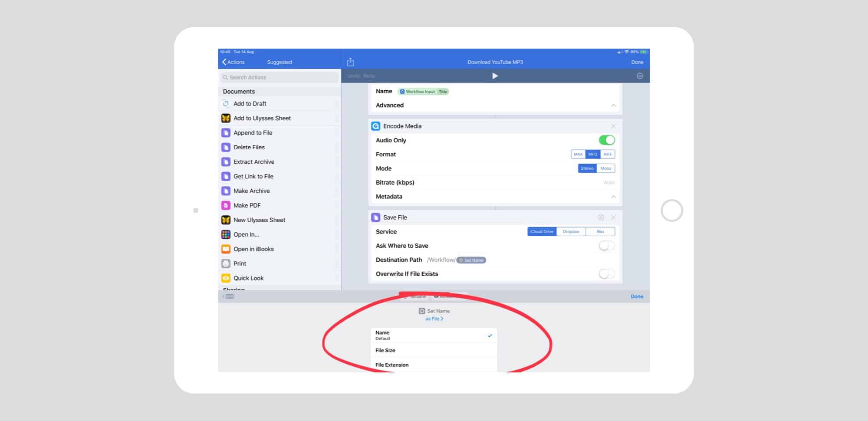Click the Save File action icon
Image resolution: width=868 pixels, height=421 pixels.
click(375, 217)
